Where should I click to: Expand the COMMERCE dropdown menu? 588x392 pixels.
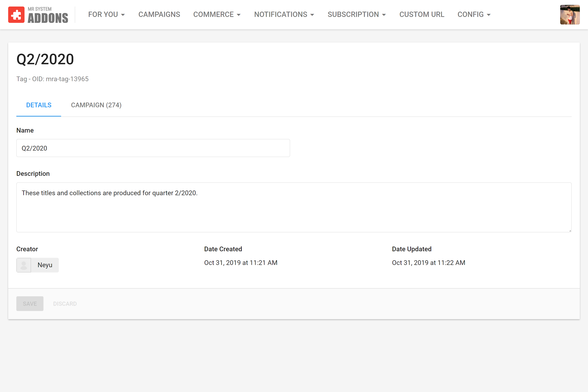[x=217, y=14]
